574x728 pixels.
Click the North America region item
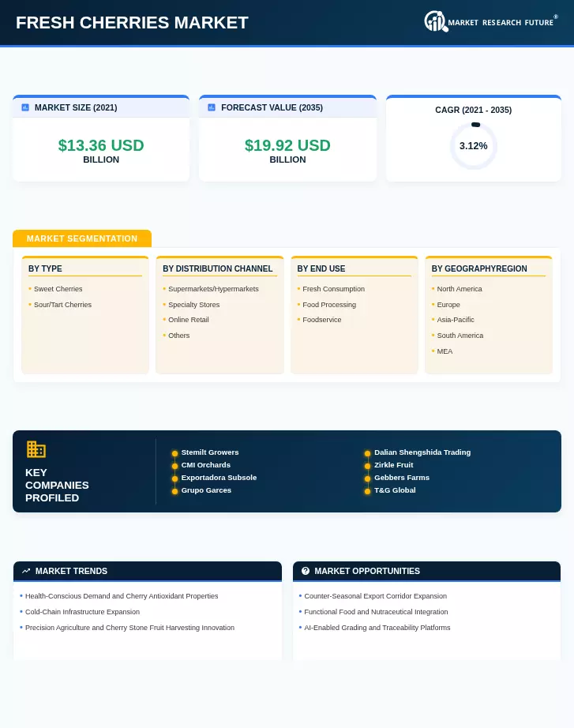click(x=460, y=289)
